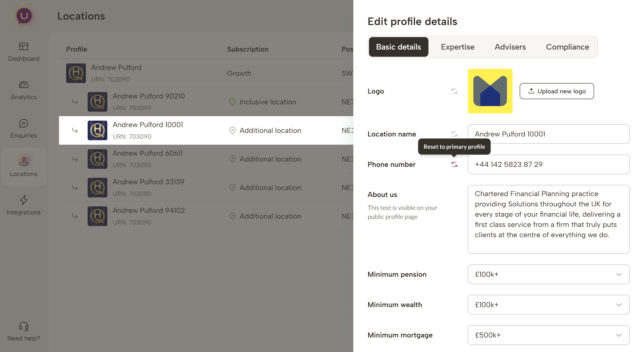
Task: Click the purple app logo
Action: (x=24, y=16)
